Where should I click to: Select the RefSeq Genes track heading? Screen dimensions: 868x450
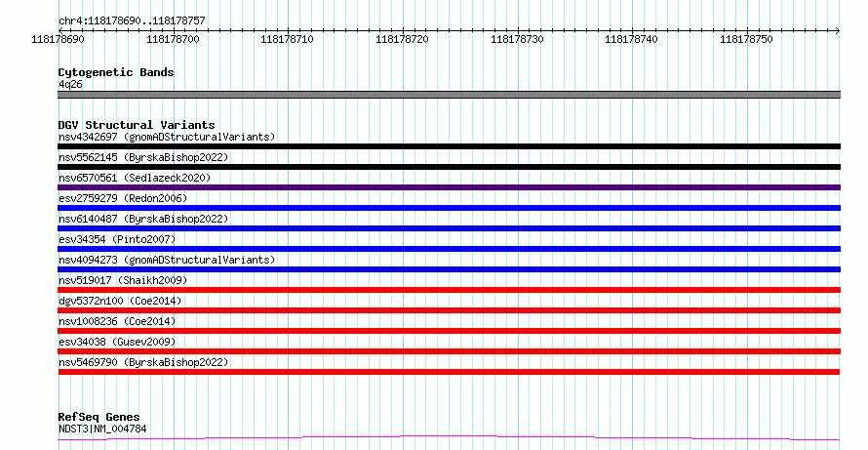click(99, 417)
